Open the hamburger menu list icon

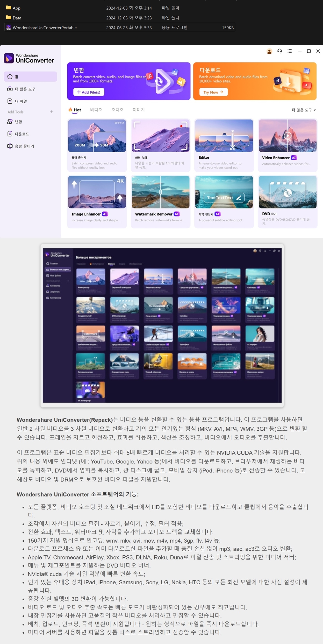[289, 51]
